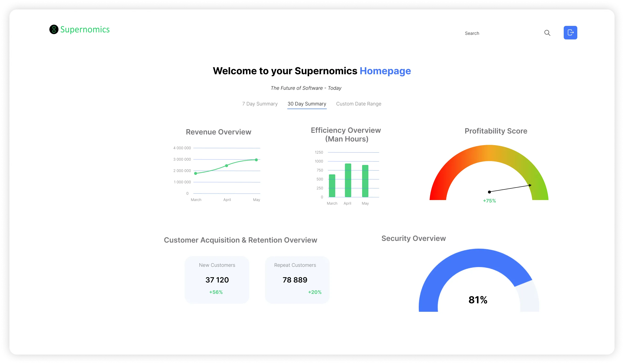
Task: Click the Supernomics logo icon
Action: coord(54,30)
